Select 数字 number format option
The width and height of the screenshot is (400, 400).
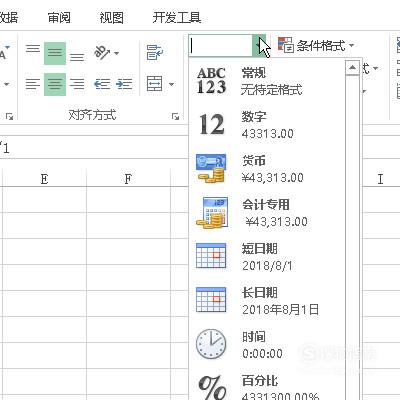(267, 125)
